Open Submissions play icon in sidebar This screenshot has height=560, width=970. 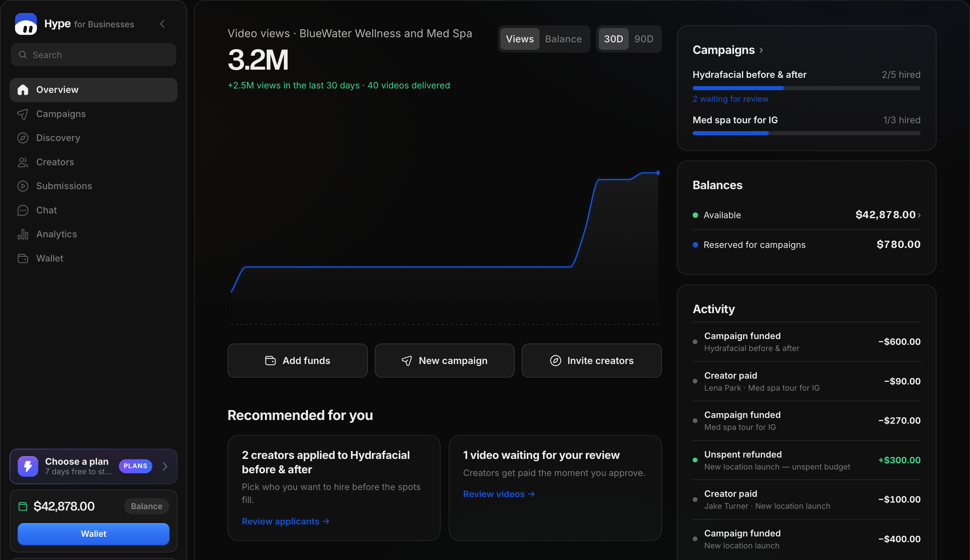click(23, 186)
